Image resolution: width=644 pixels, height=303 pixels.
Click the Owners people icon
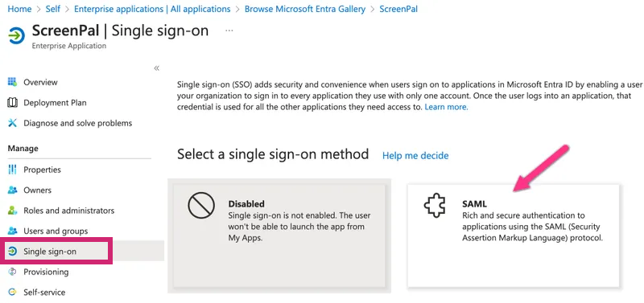12,190
